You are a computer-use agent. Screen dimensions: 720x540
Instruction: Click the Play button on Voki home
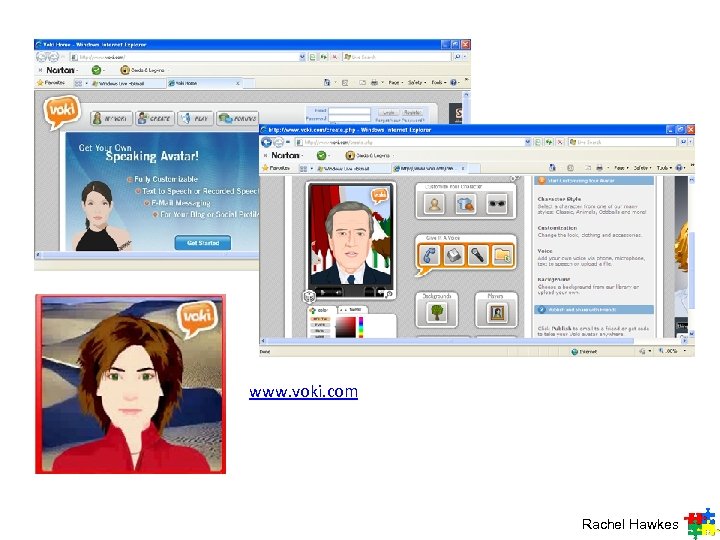pos(196,118)
